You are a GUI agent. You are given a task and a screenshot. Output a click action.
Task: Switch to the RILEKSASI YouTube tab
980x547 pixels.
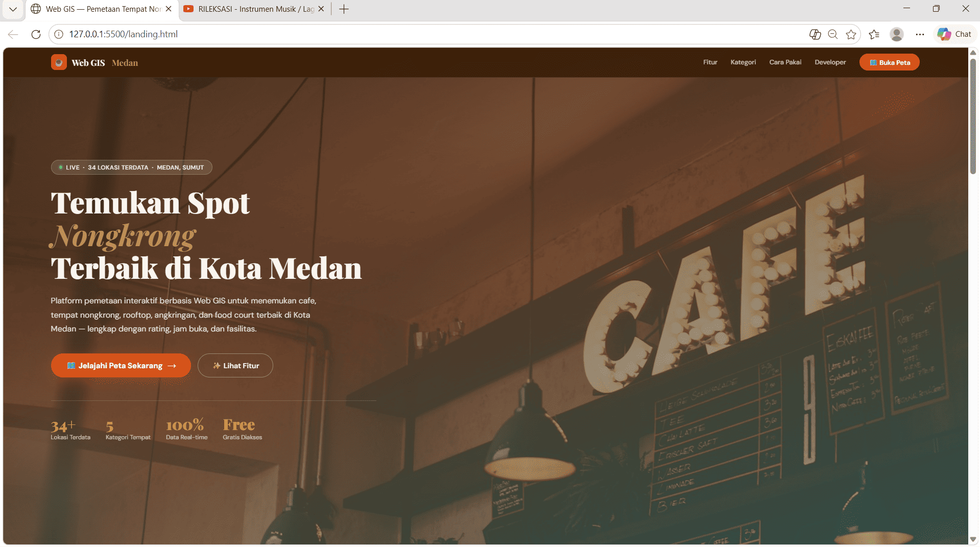point(255,9)
